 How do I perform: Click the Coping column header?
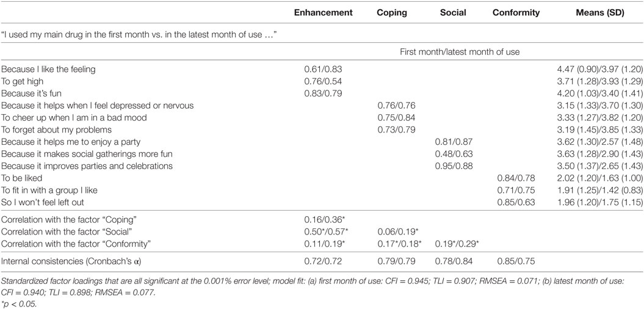[392, 13]
